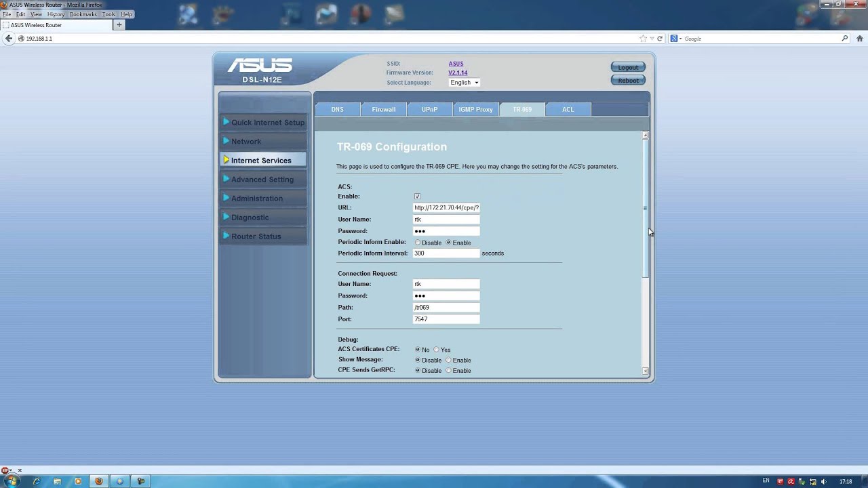Viewport: 868px width, 488px height.
Task: Open Firefox History menu
Action: [x=56, y=14]
